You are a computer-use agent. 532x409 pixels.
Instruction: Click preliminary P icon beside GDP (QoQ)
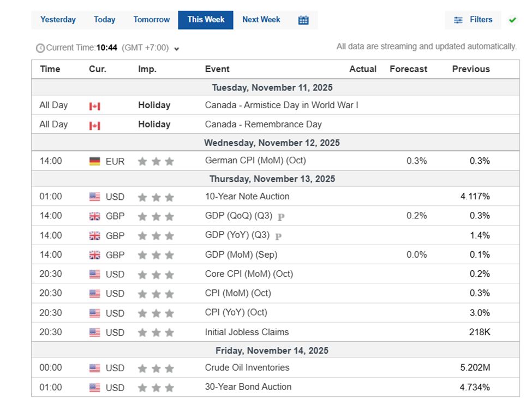tap(280, 216)
